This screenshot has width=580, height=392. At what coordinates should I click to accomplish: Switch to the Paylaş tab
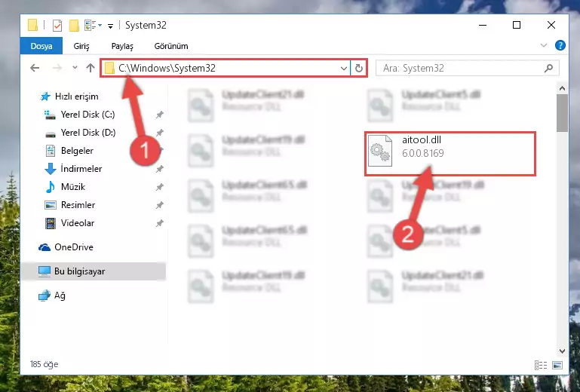(122, 46)
